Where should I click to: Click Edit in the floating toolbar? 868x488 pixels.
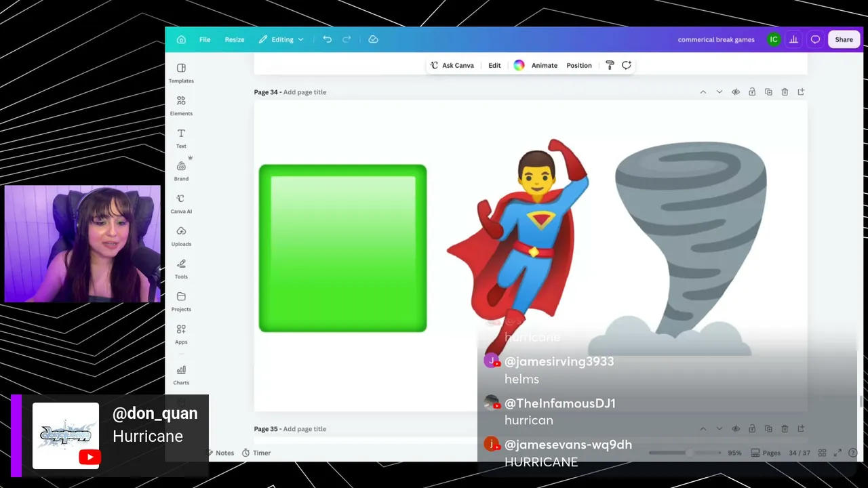494,65
